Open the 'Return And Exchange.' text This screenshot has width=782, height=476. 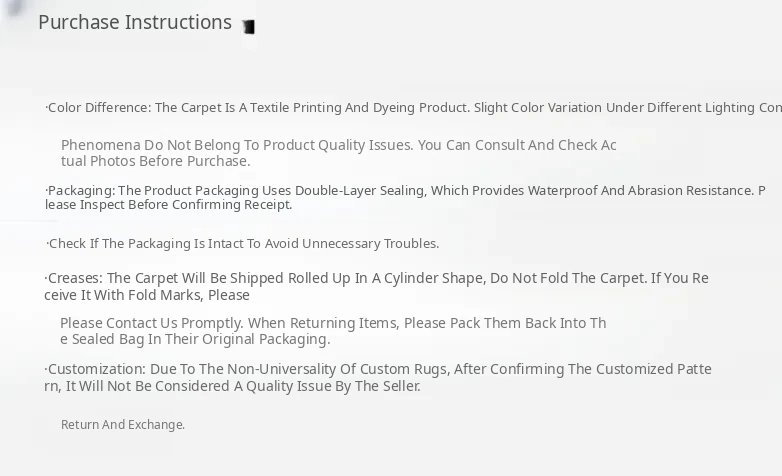pyautogui.click(x=123, y=425)
